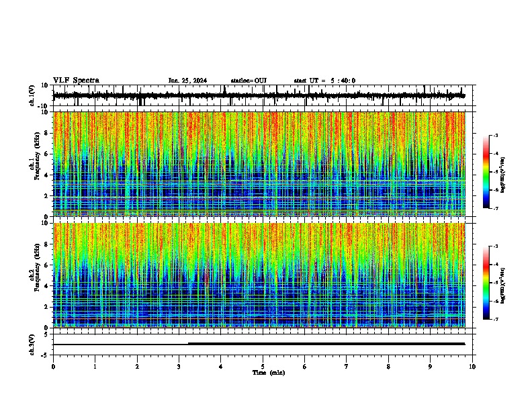
Task: Click the ch.1 spectrogram color scale bar
Action: (486, 172)
